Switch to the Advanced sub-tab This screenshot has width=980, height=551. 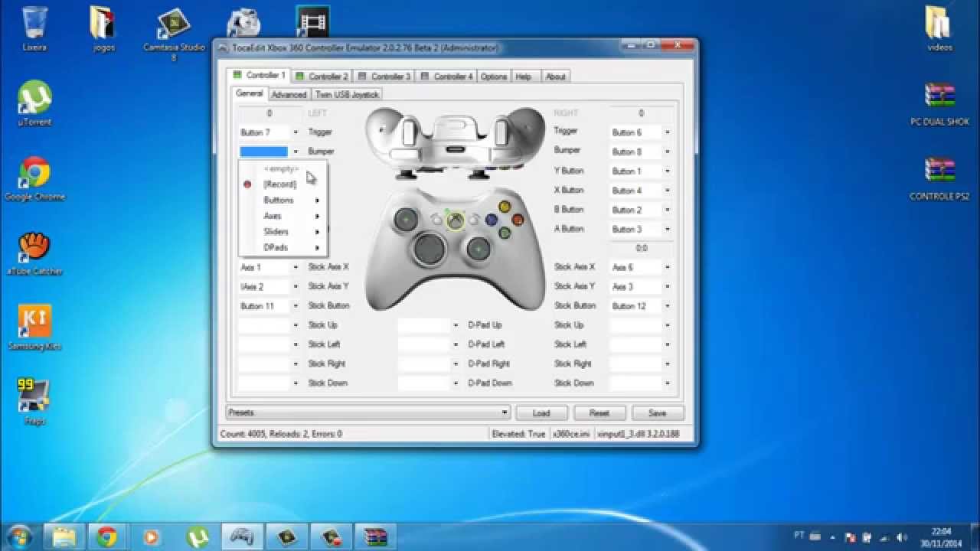coord(289,94)
